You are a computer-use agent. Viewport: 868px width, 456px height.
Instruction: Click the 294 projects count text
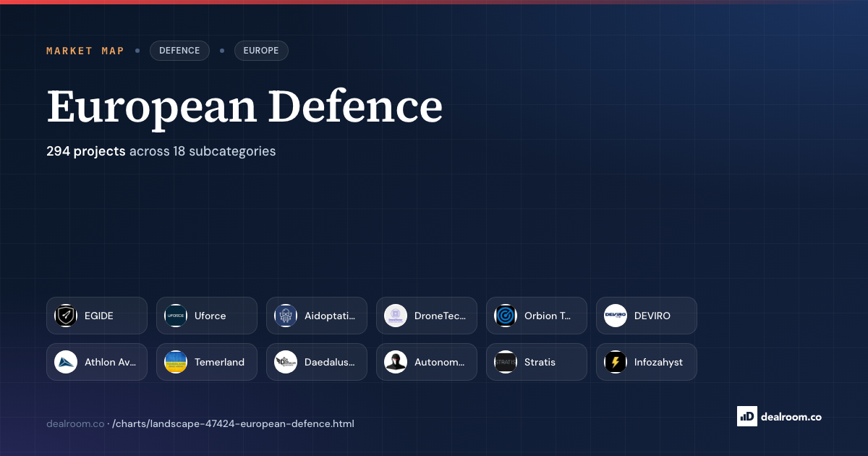tap(86, 151)
